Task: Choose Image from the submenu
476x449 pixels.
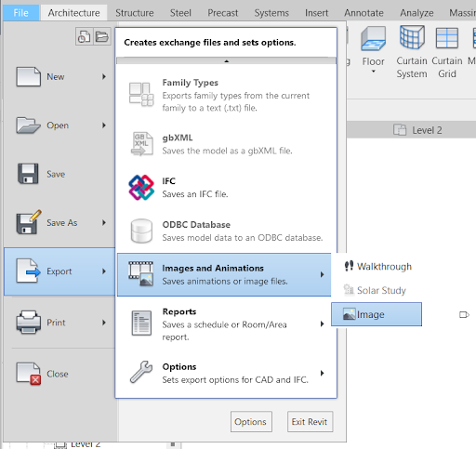Action: 377,314
